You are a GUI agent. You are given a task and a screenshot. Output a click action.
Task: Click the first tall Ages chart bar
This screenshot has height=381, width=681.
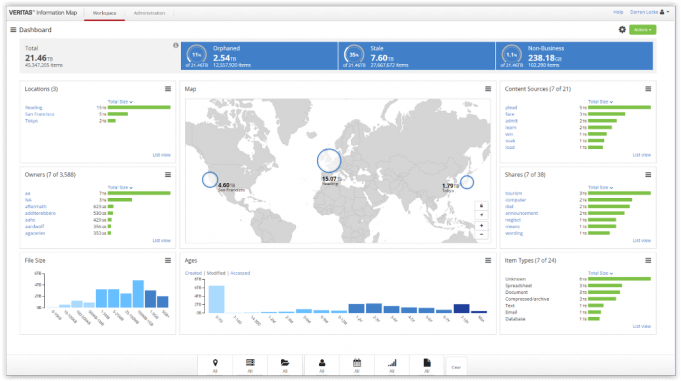coord(216,299)
